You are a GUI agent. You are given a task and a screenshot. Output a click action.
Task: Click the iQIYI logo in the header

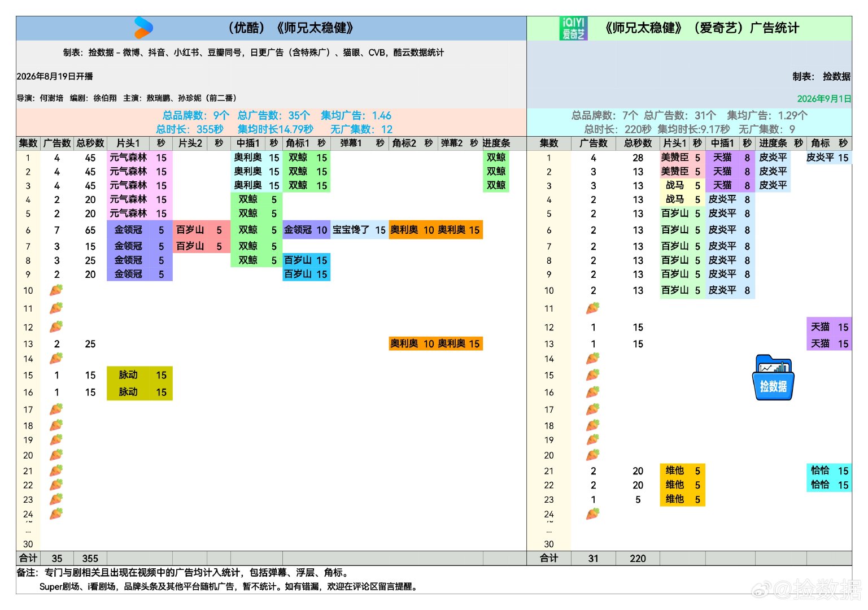tap(573, 28)
